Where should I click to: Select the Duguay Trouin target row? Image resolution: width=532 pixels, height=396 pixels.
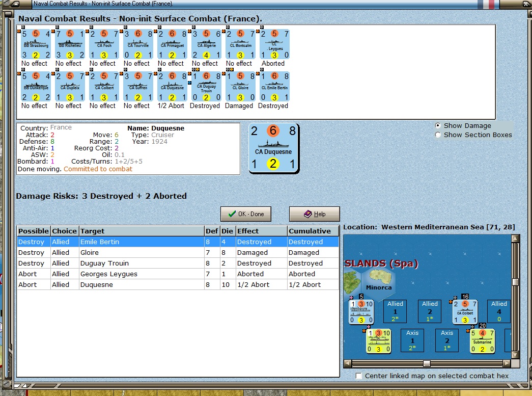point(178,263)
